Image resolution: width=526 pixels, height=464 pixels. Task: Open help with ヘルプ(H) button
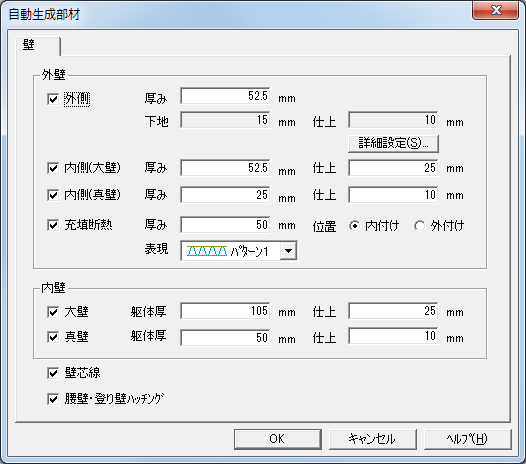468,439
